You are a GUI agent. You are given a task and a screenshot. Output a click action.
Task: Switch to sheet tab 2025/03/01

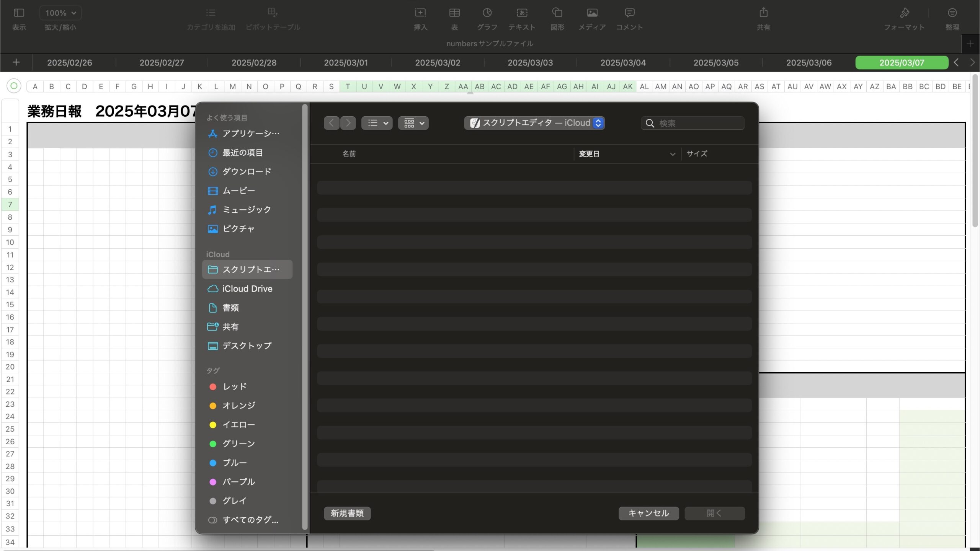pyautogui.click(x=346, y=63)
